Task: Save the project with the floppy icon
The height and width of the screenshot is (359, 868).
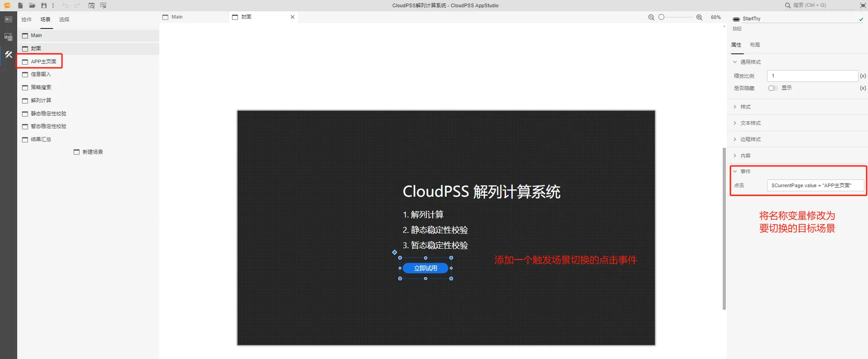Action: click(x=44, y=5)
